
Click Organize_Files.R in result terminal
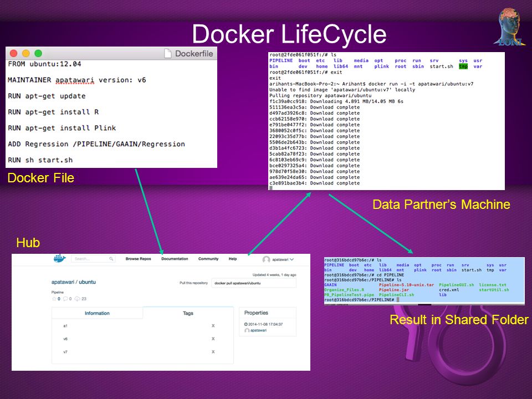tap(344, 290)
